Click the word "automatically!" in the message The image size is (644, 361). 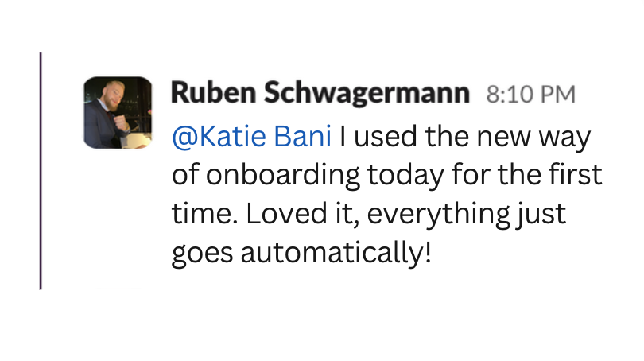tap(336, 252)
